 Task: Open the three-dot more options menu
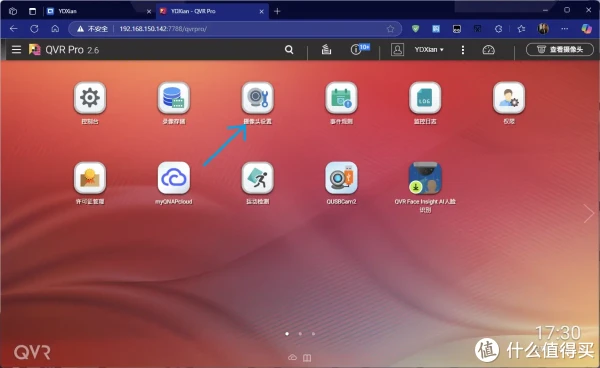coord(463,50)
